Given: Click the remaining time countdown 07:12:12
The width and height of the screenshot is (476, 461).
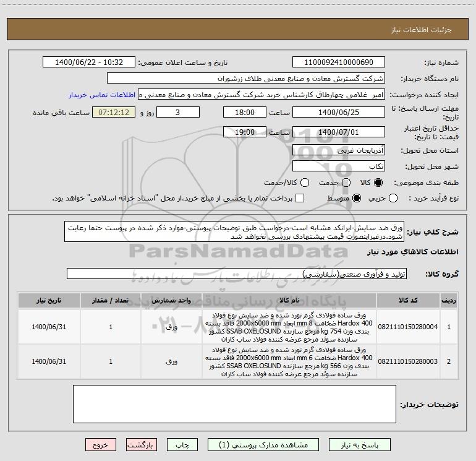Looking at the screenshot, I should [x=114, y=112].
